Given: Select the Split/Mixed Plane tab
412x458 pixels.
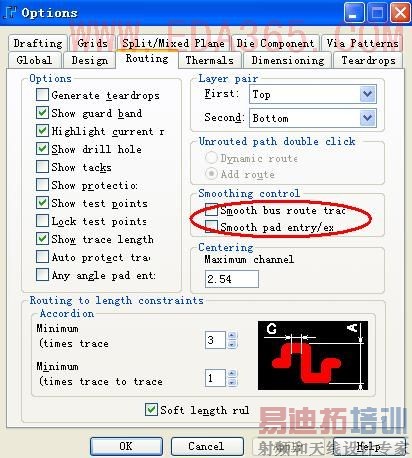Looking at the screenshot, I should 173,43.
